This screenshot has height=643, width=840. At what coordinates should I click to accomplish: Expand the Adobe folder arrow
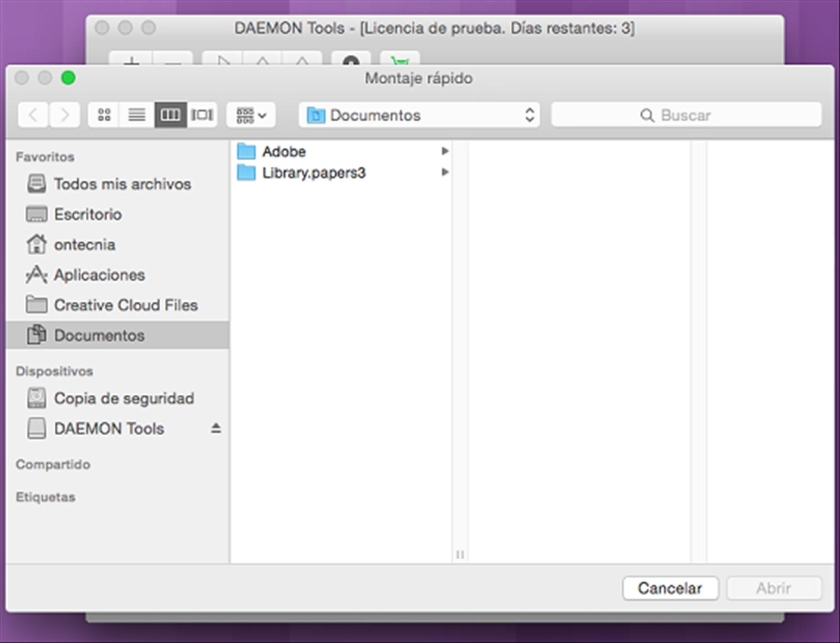445,151
